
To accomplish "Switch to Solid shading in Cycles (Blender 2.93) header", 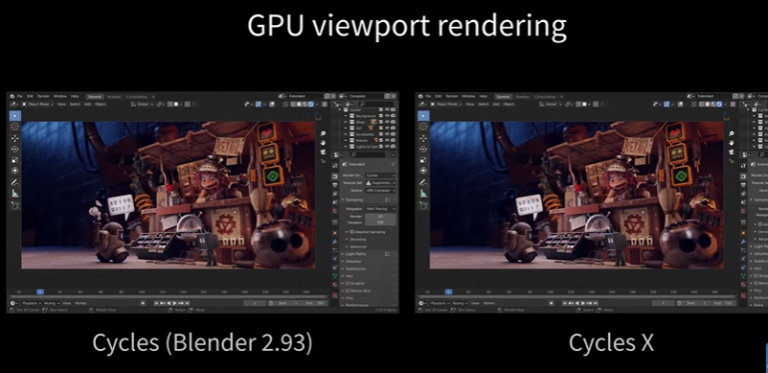I will [299, 104].
